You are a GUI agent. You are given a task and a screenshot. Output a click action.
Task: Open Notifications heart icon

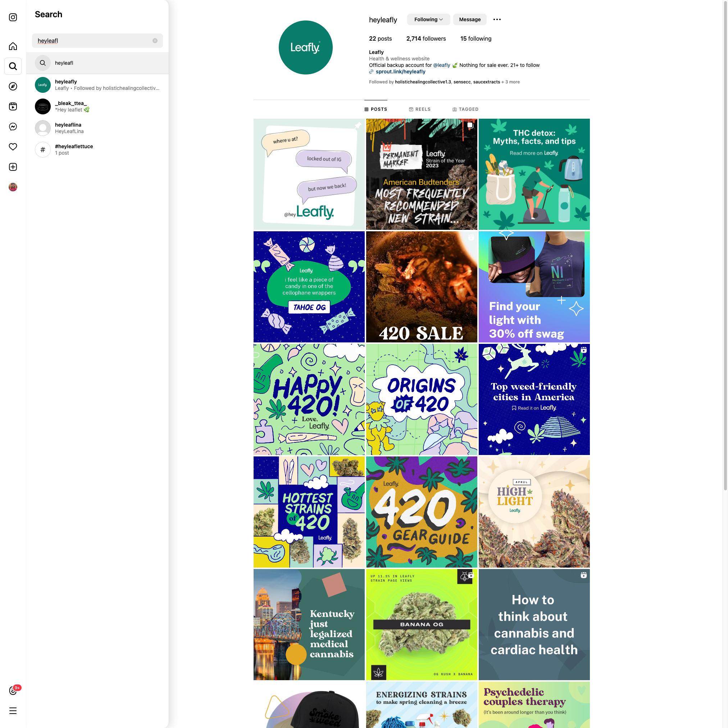tap(13, 147)
